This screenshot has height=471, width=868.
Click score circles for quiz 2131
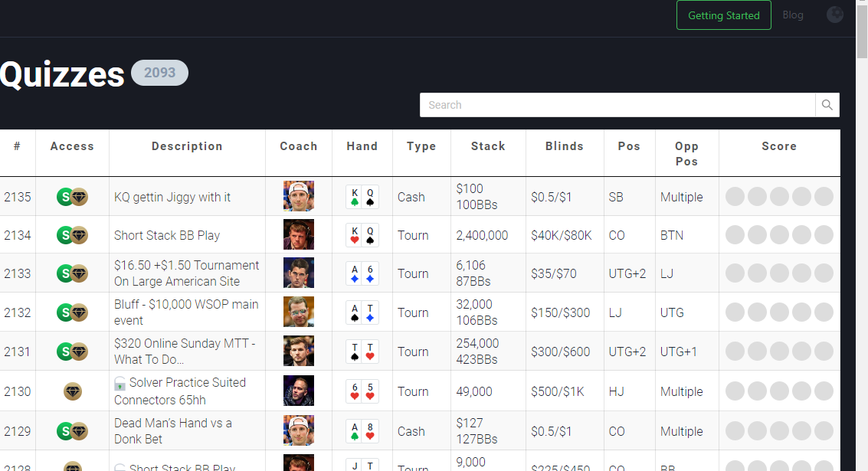pos(779,351)
